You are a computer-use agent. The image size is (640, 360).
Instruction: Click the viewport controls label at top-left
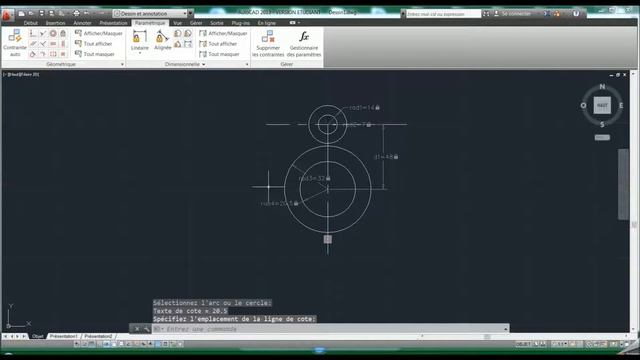pyautogui.click(x=21, y=74)
